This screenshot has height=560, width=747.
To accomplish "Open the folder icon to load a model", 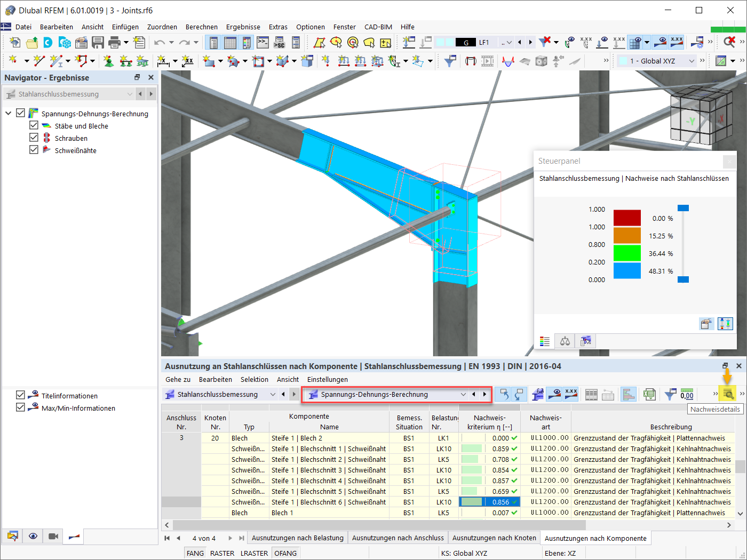I will tap(32, 42).
